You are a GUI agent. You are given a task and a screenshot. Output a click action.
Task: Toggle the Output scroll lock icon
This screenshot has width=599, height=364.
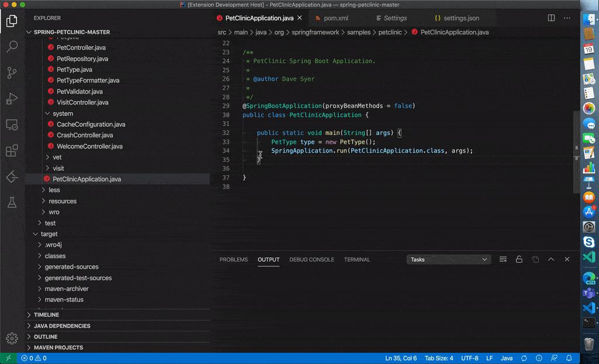click(x=519, y=259)
